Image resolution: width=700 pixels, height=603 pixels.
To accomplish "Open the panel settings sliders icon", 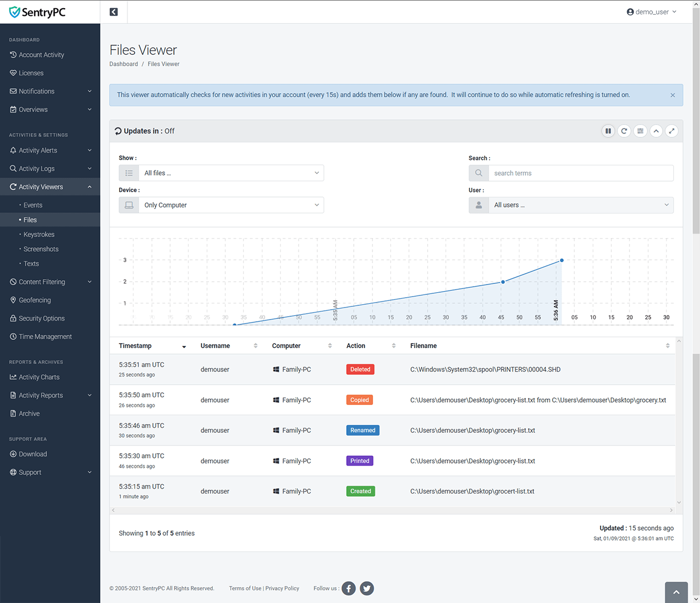I will coord(640,131).
